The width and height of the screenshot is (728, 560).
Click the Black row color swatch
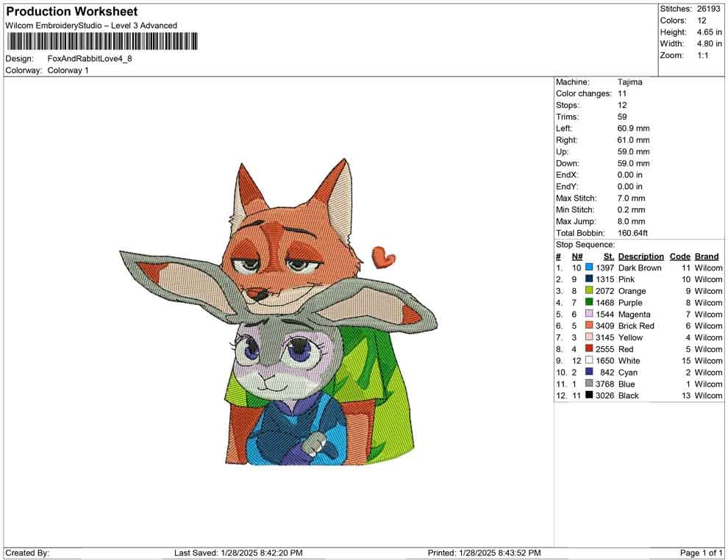589,395
